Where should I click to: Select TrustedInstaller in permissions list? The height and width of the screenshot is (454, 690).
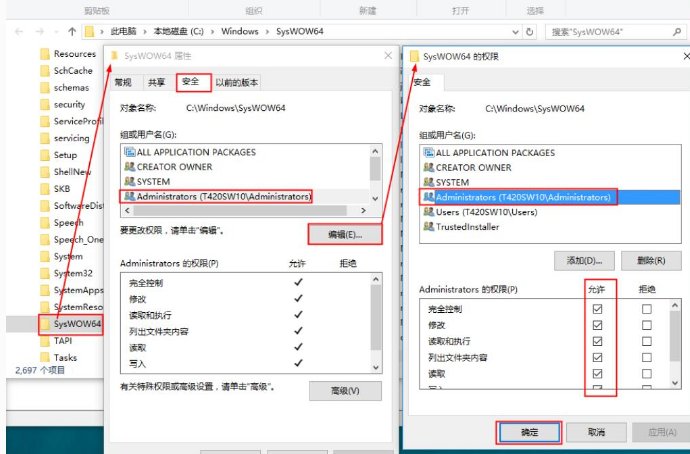[461, 227]
